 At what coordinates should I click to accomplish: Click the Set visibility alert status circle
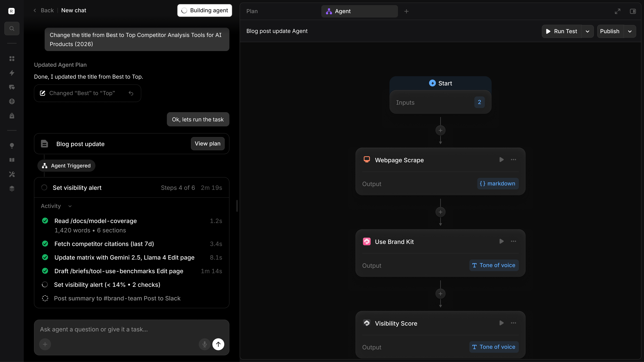point(44,188)
